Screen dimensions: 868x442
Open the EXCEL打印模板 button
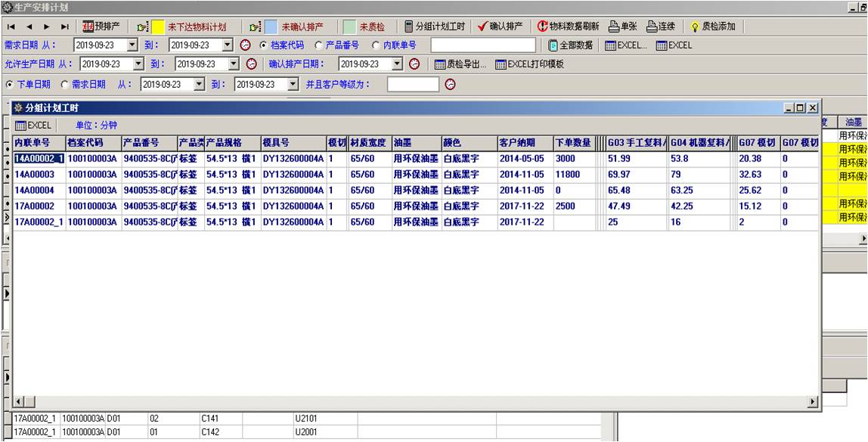coord(529,64)
